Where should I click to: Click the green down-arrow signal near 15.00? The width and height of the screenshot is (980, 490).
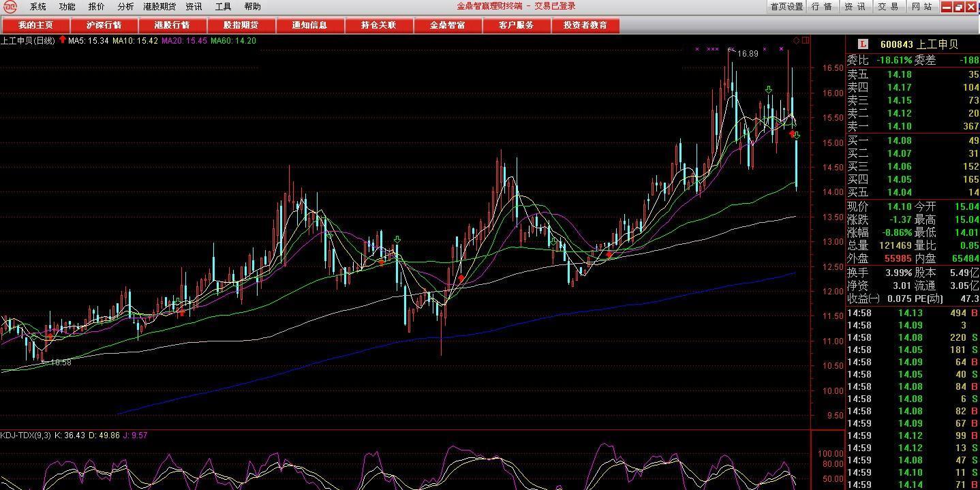[797, 136]
